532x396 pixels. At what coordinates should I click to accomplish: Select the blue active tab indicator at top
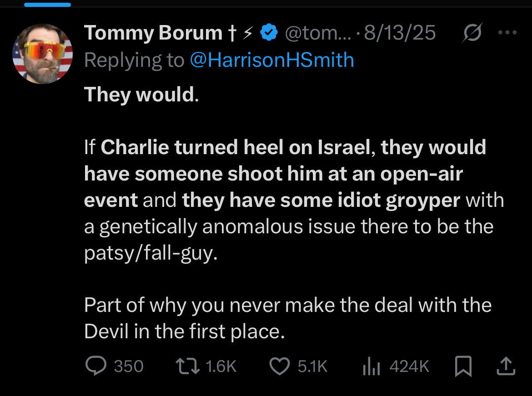(x=47, y=5)
